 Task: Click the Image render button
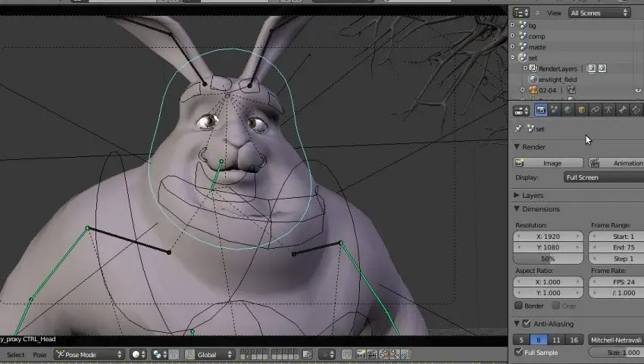[549, 163]
